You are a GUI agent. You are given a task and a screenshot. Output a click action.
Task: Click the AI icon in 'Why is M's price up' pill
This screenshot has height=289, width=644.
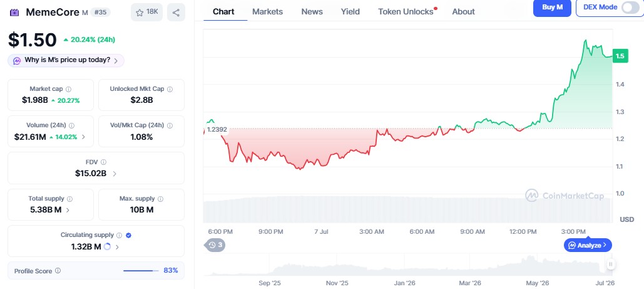[17, 61]
